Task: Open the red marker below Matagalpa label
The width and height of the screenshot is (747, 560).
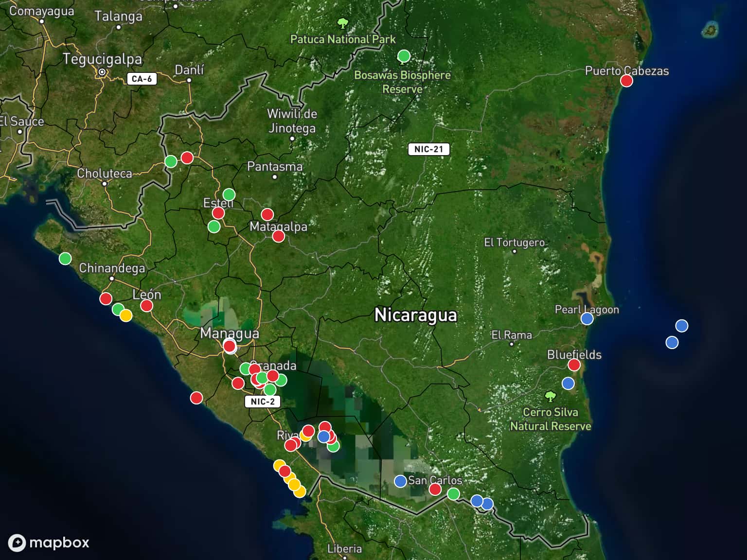Action: 278,236
